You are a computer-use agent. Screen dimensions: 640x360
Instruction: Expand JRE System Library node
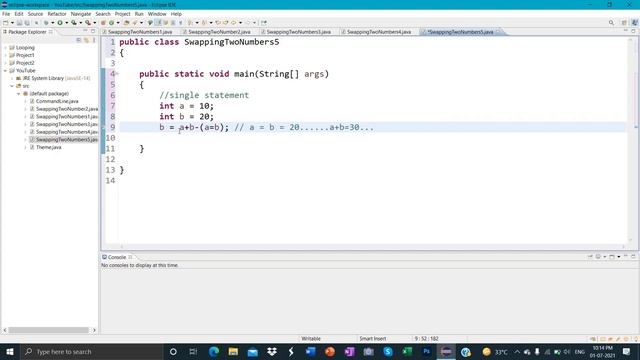pos(12,78)
